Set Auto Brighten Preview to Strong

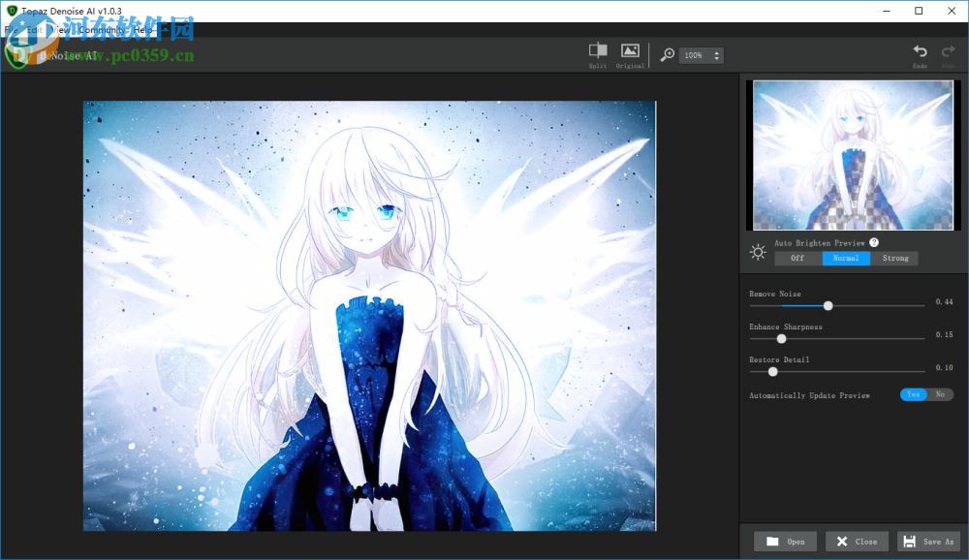(x=894, y=258)
